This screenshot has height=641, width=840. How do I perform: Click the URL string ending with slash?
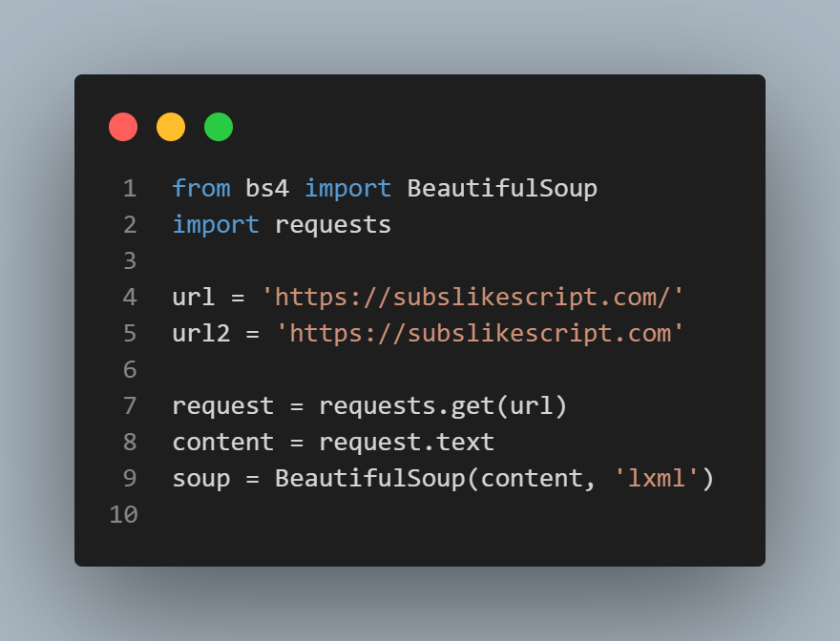(473, 298)
